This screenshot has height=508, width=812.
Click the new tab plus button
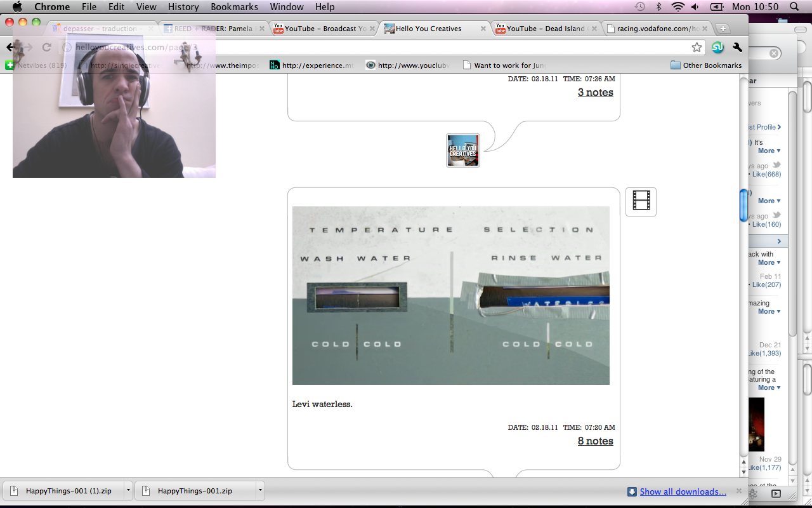[x=723, y=29]
